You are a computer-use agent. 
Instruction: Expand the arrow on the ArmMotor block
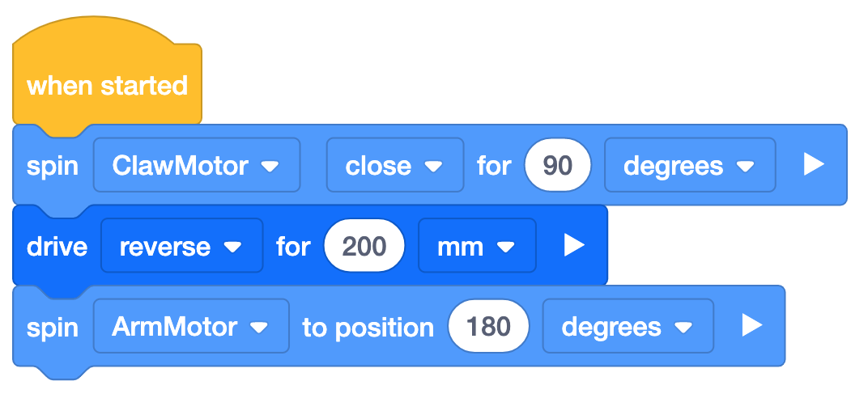click(752, 326)
